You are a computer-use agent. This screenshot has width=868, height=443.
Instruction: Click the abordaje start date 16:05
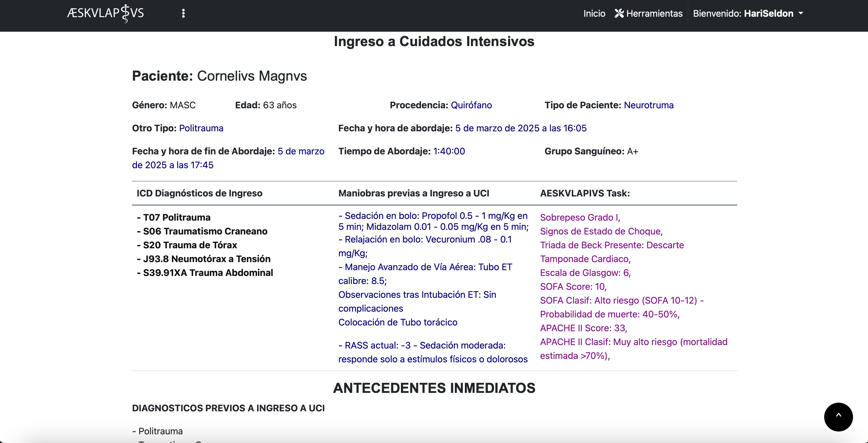tap(520, 128)
